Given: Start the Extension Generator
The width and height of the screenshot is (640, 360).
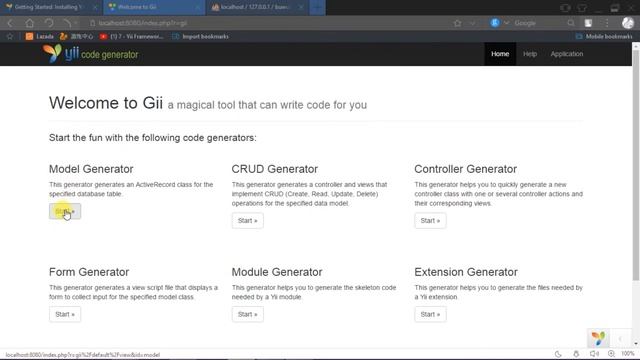Looking at the screenshot, I should coord(430,314).
